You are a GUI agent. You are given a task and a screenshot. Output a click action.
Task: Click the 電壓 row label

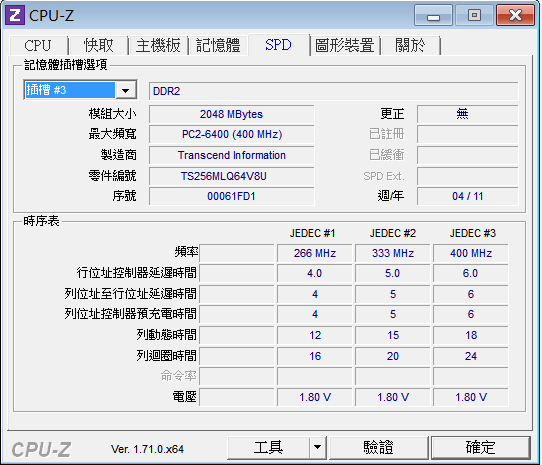pos(185,397)
